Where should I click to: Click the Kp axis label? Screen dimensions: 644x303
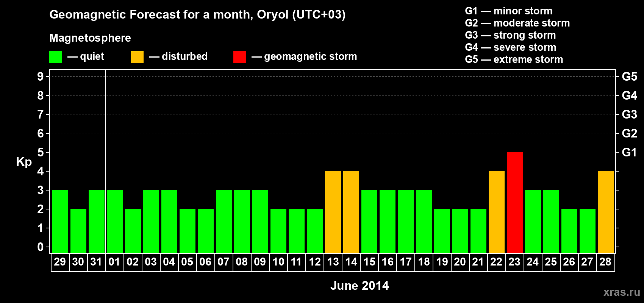(x=24, y=162)
